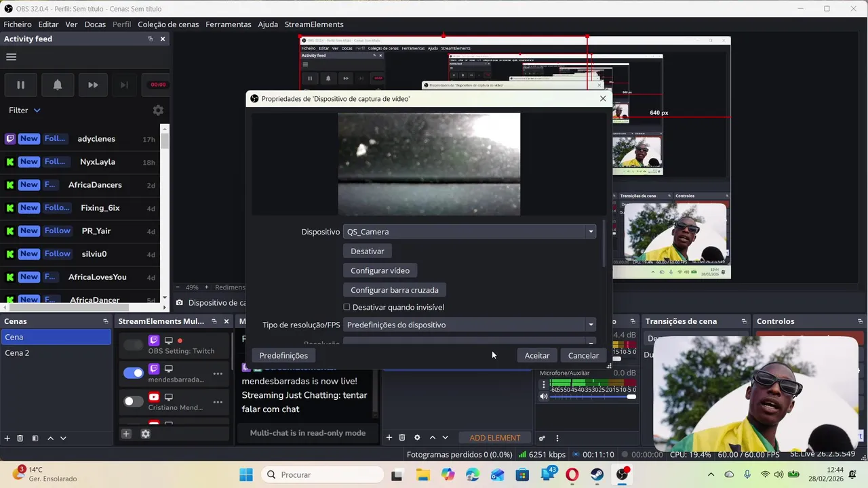Open the Activity feed hamburger menu
The image size is (868, 488).
point(11,57)
